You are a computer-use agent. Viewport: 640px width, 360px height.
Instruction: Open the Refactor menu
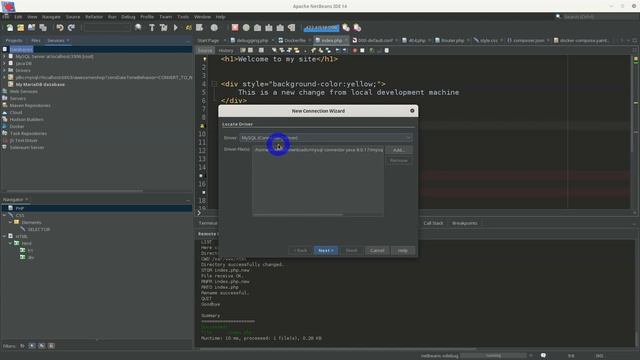[x=94, y=17]
